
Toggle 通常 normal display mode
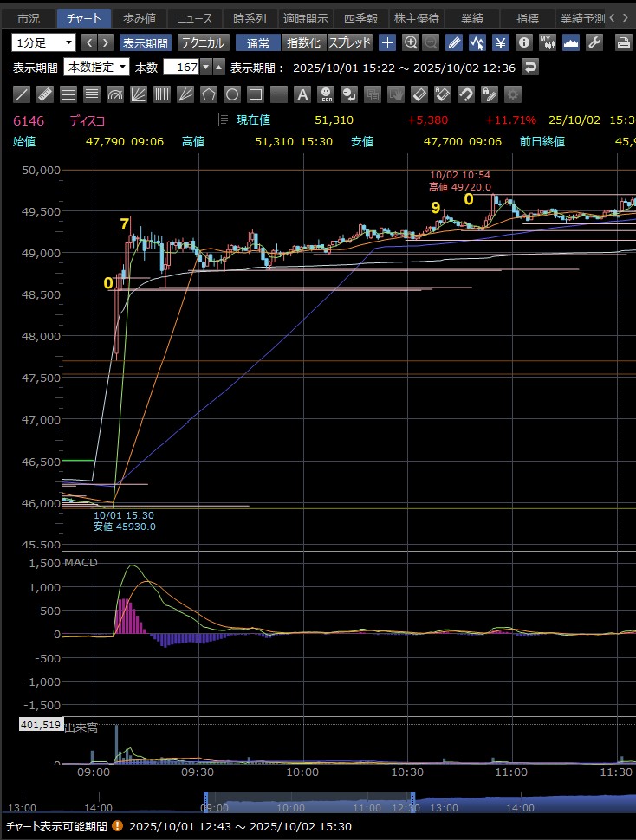pos(257,42)
